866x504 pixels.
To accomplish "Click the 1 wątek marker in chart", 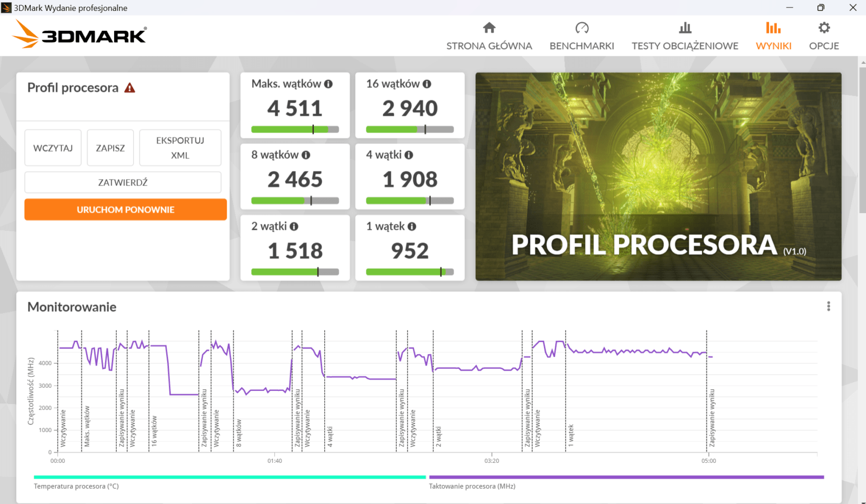I will (x=570, y=435).
